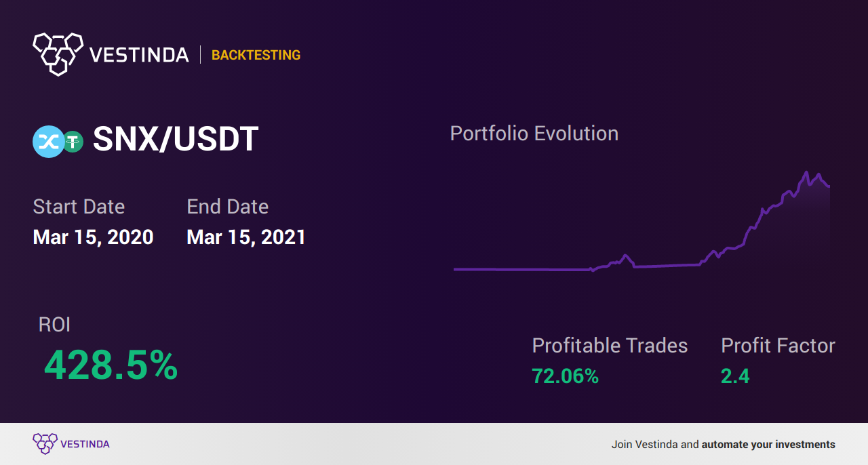Click the End Date label

(228, 207)
